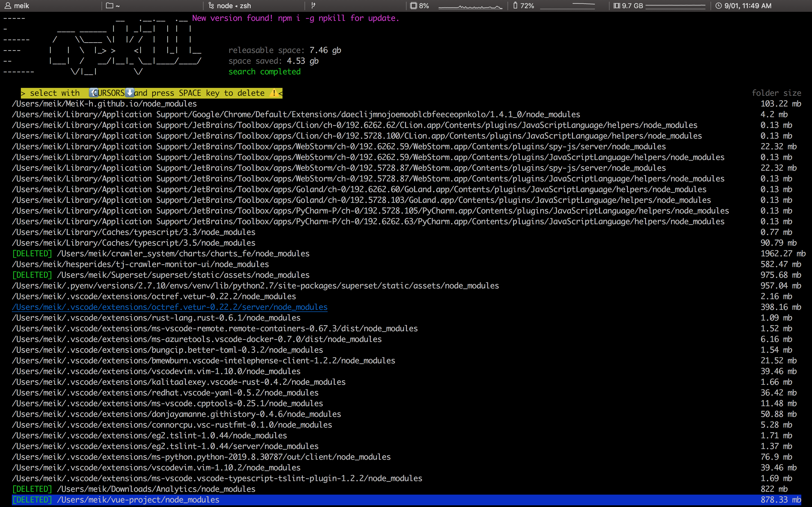
Task: Click the MeiK-h.github.io node_modules path
Action: (104, 104)
